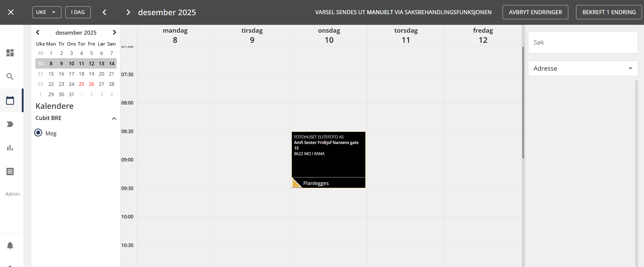
Task: Open the calendar icon in sidebar
Action: (x=10, y=100)
